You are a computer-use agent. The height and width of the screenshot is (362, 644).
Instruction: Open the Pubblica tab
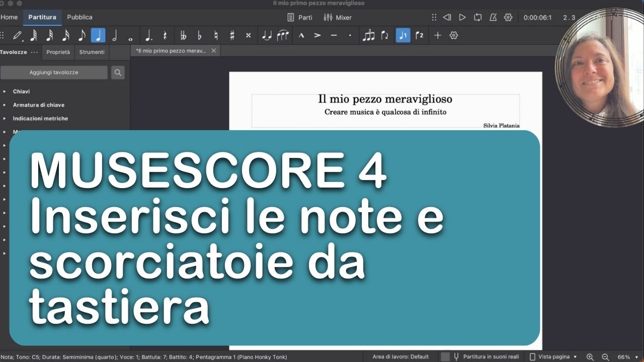pyautogui.click(x=79, y=17)
